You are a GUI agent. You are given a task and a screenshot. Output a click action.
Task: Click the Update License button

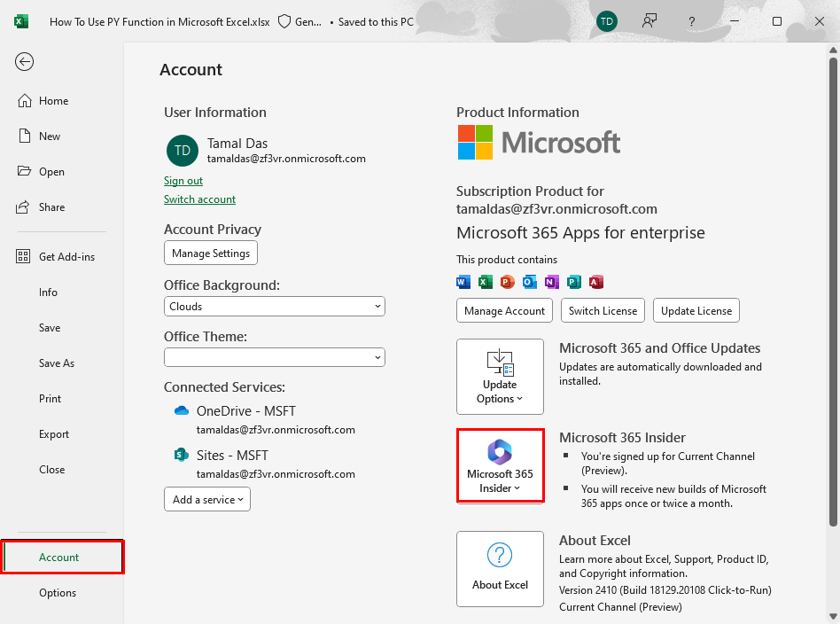(x=696, y=310)
